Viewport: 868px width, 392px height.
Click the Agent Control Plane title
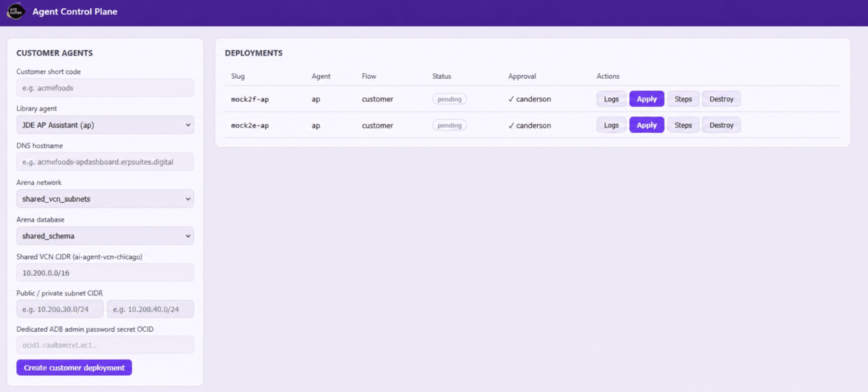click(75, 12)
